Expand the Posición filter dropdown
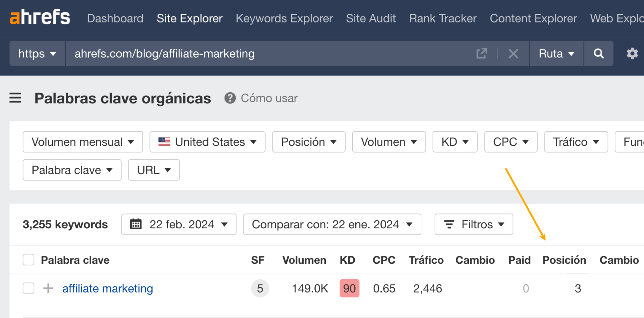Screen dimensions: 644x318 coord(308,142)
